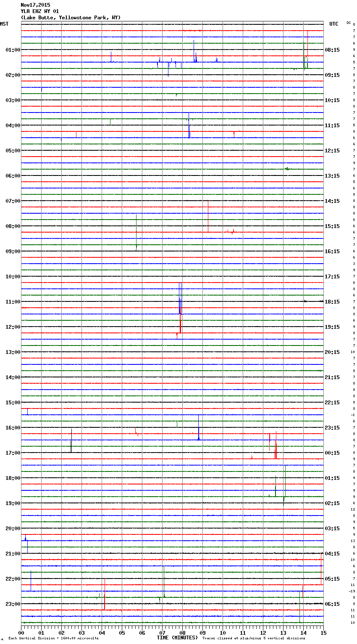Click the 12:15 UTC time label

(x=332, y=151)
